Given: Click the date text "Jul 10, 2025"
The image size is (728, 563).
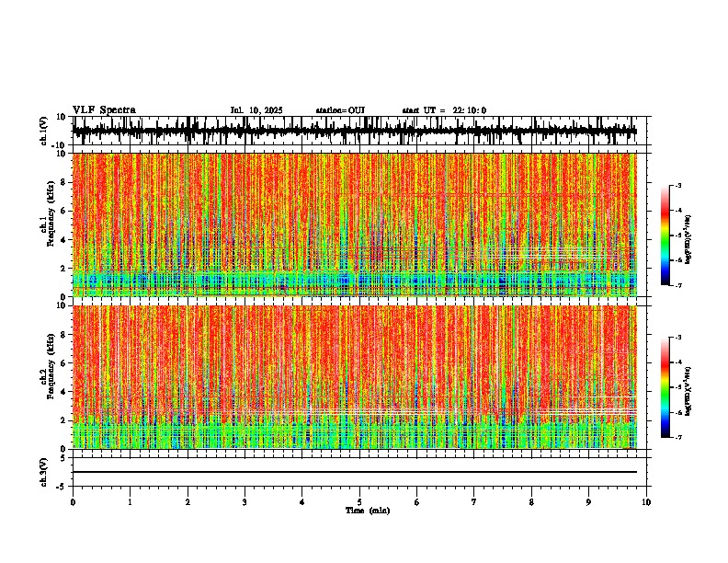Looking at the screenshot, I should (256, 110).
